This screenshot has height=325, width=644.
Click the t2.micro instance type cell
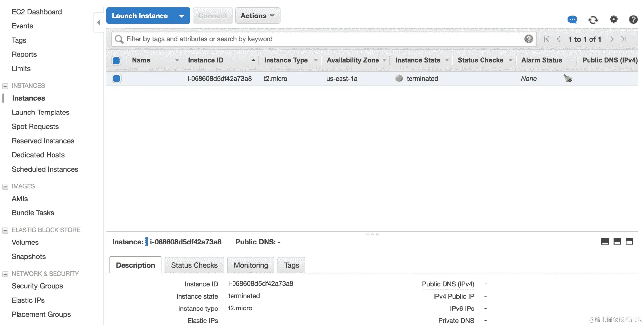pos(275,79)
